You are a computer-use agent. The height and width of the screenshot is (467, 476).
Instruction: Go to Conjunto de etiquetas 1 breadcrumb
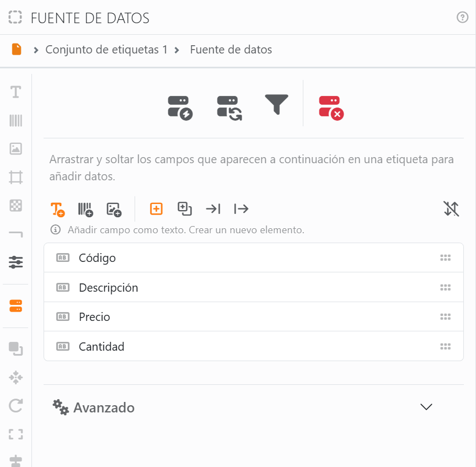click(x=106, y=50)
